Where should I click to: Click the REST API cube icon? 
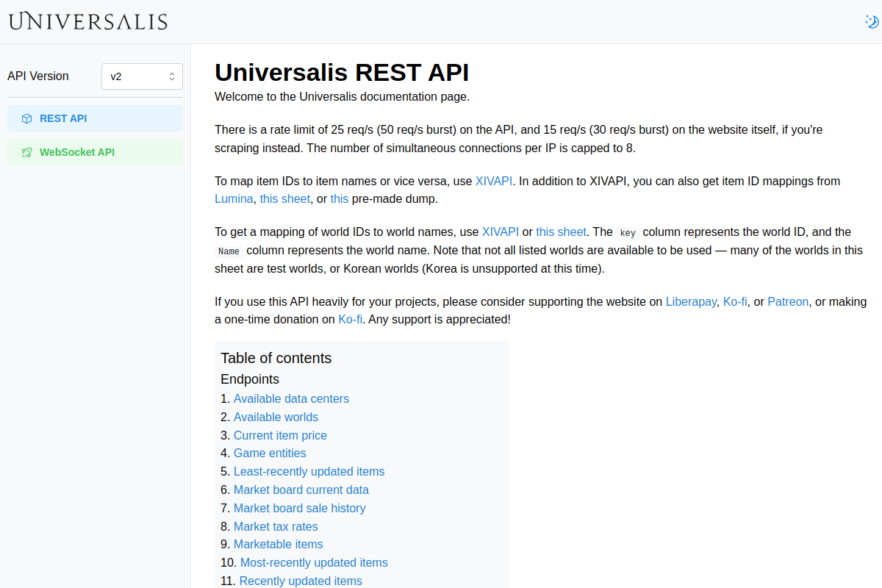pyautogui.click(x=26, y=118)
